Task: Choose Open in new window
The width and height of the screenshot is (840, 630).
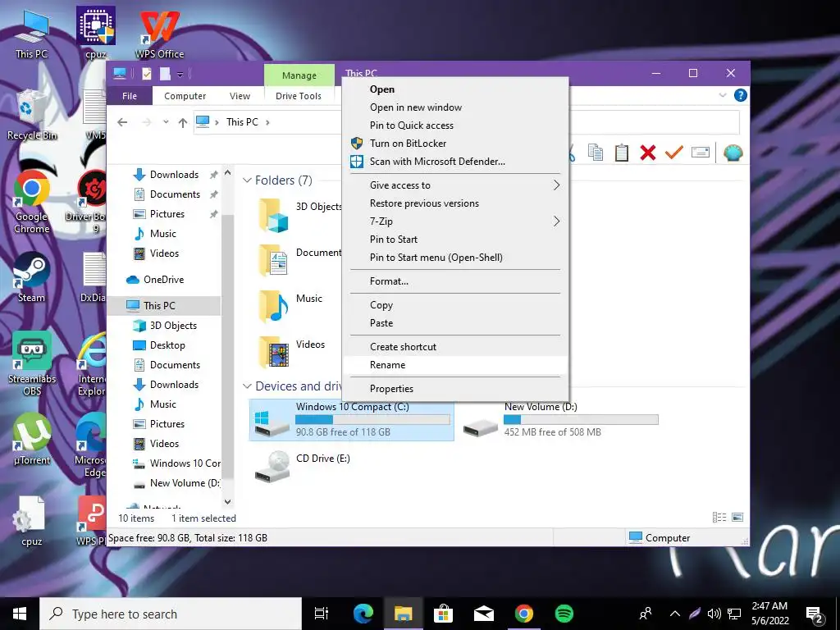Action: (454, 107)
